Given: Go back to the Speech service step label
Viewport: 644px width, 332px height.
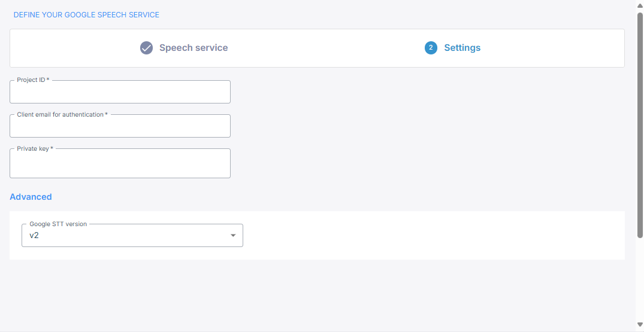Looking at the screenshot, I should pos(193,48).
